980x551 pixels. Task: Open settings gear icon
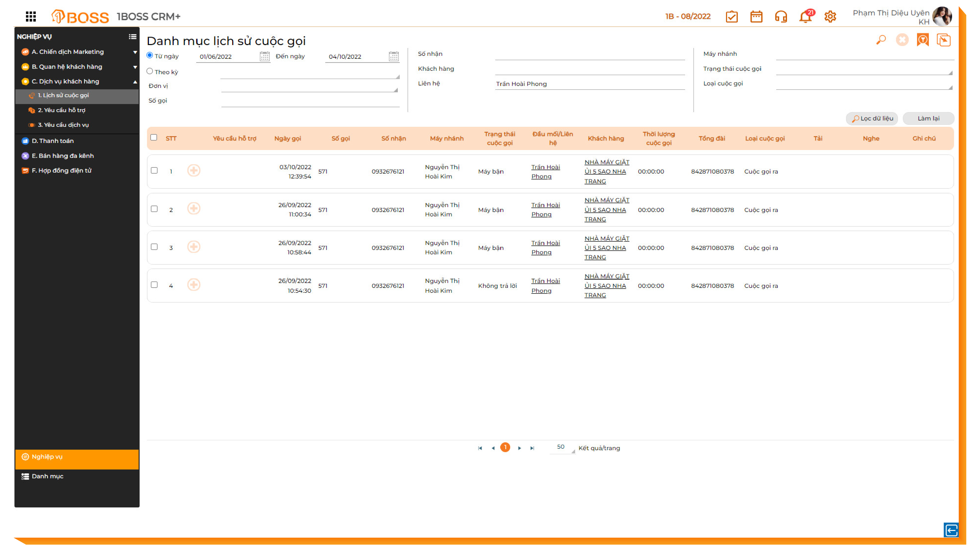click(830, 17)
